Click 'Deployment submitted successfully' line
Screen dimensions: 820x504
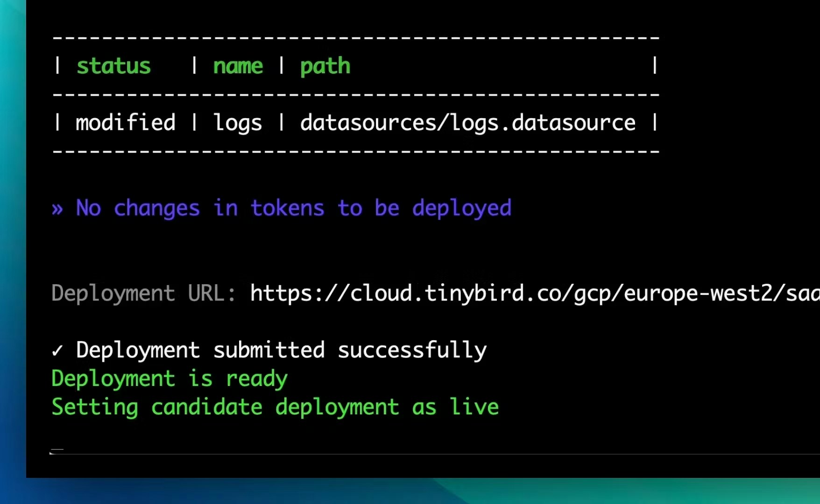(282, 350)
